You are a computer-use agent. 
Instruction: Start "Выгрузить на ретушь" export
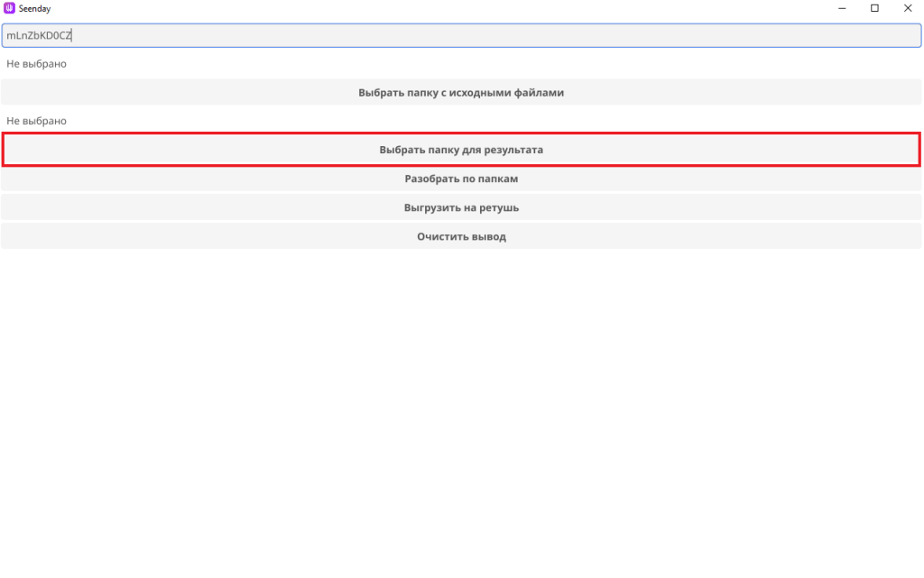[461, 207]
